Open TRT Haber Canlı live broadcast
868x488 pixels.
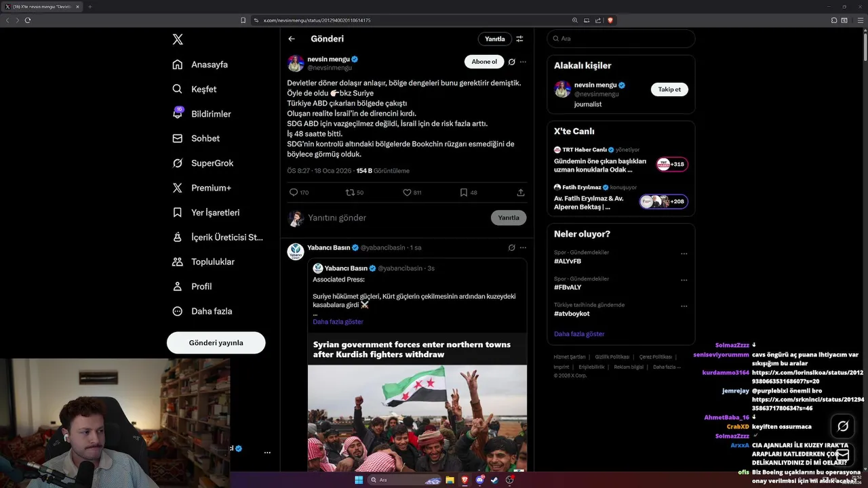tap(620, 160)
